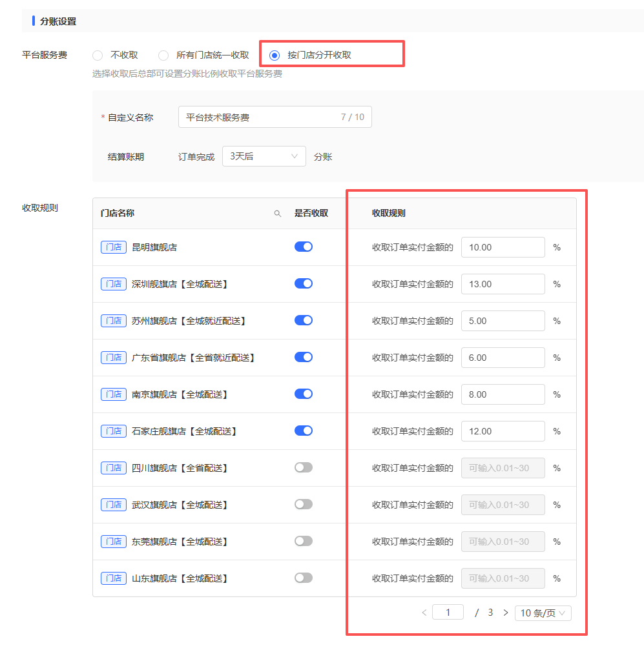Open the 3天后 settlement period dropdown

pos(264,156)
